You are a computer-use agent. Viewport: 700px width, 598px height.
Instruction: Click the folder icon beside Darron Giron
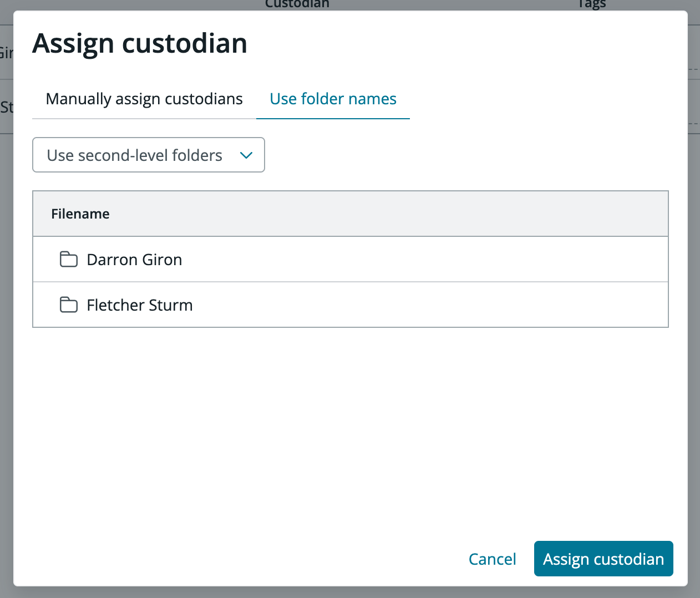click(x=68, y=259)
